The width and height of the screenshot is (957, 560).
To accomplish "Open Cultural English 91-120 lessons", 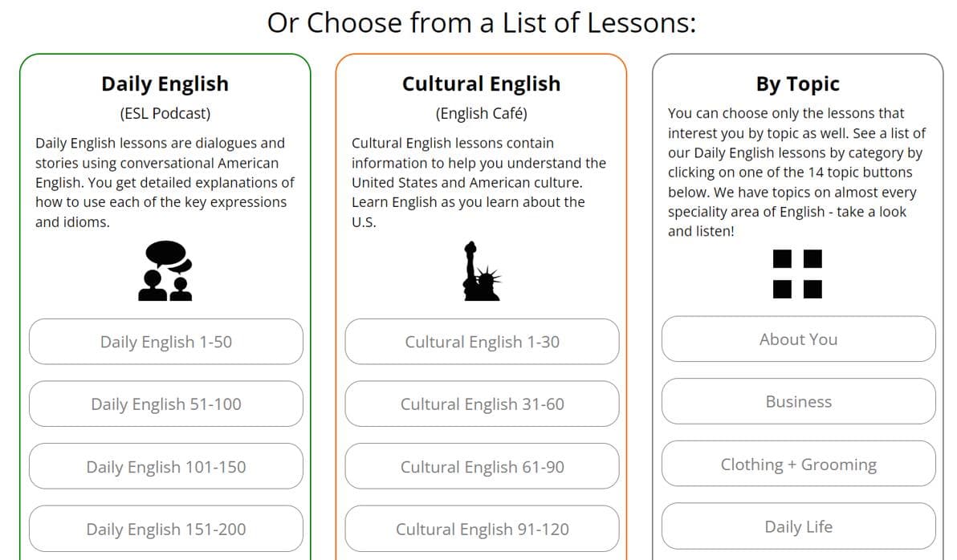I will 483,529.
